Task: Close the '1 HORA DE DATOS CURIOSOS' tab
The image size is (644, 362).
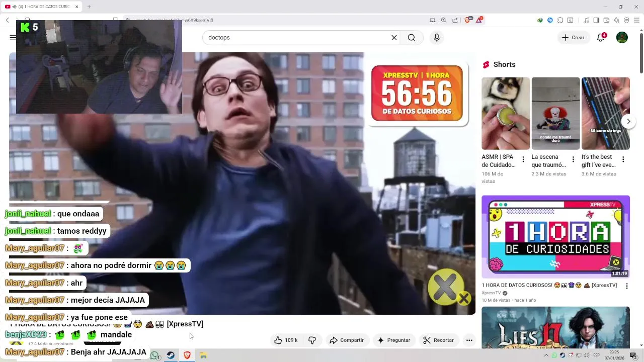Action: click(x=77, y=7)
